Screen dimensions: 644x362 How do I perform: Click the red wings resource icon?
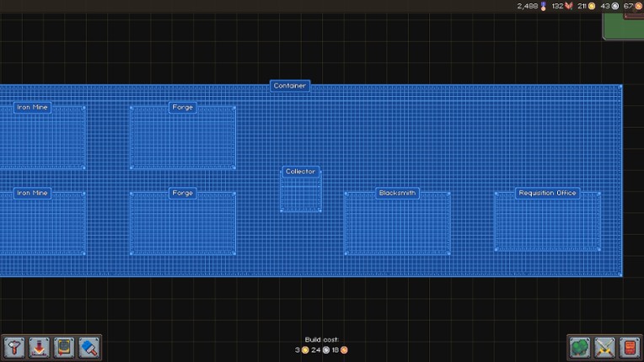click(569, 6)
